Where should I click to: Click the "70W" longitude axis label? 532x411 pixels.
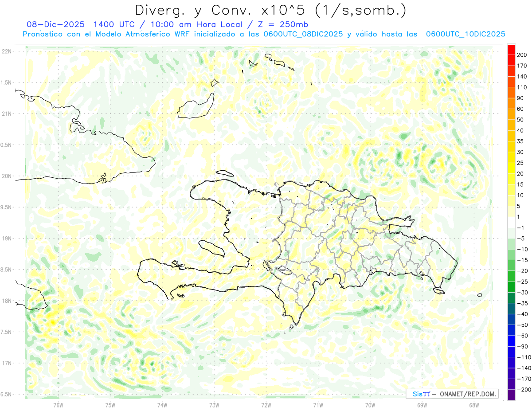370,405
